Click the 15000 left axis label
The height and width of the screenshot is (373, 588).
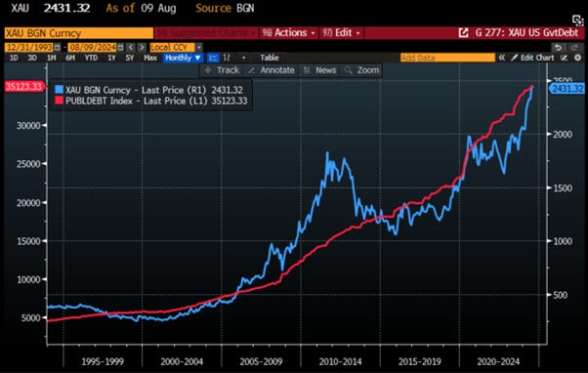tap(28, 241)
